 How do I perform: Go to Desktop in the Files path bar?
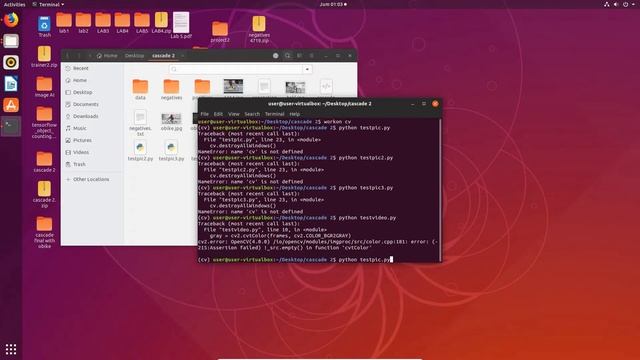(134, 56)
